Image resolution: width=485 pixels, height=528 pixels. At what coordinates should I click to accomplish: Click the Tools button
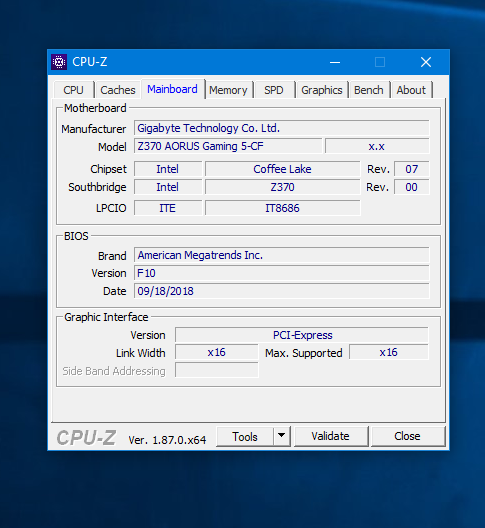pyautogui.click(x=245, y=437)
